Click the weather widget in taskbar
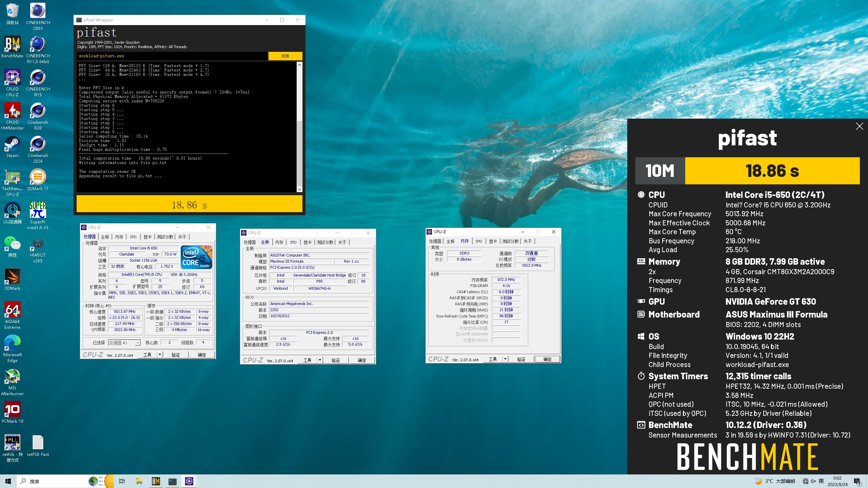 (x=774, y=481)
